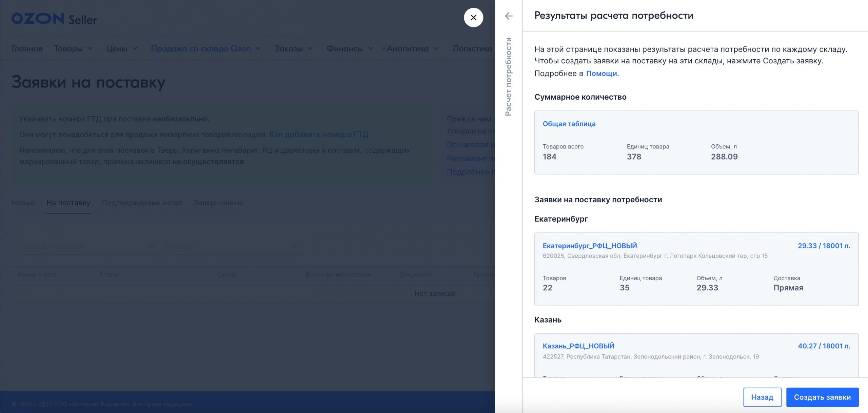Click the Казань city heading
This screenshot has height=413, width=868.
click(548, 320)
